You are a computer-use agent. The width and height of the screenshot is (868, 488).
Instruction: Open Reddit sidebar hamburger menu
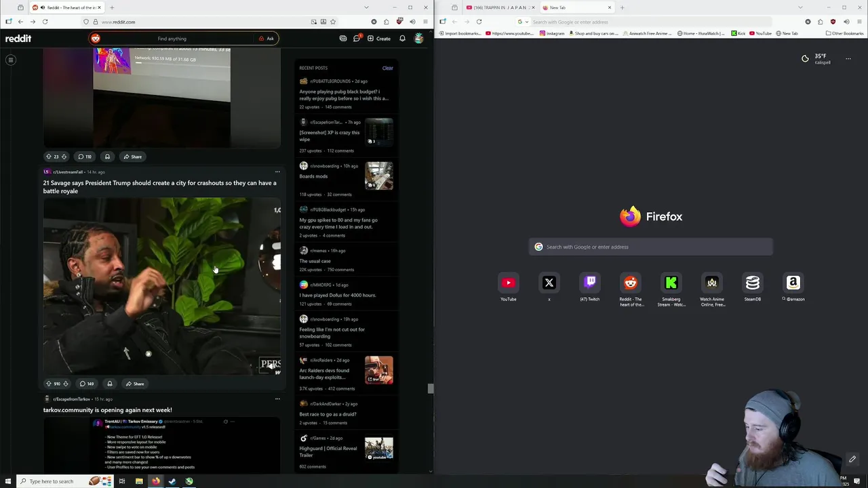tap(11, 60)
